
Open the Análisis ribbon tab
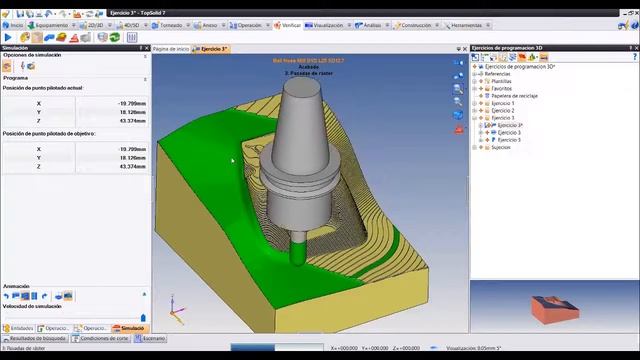369,25
